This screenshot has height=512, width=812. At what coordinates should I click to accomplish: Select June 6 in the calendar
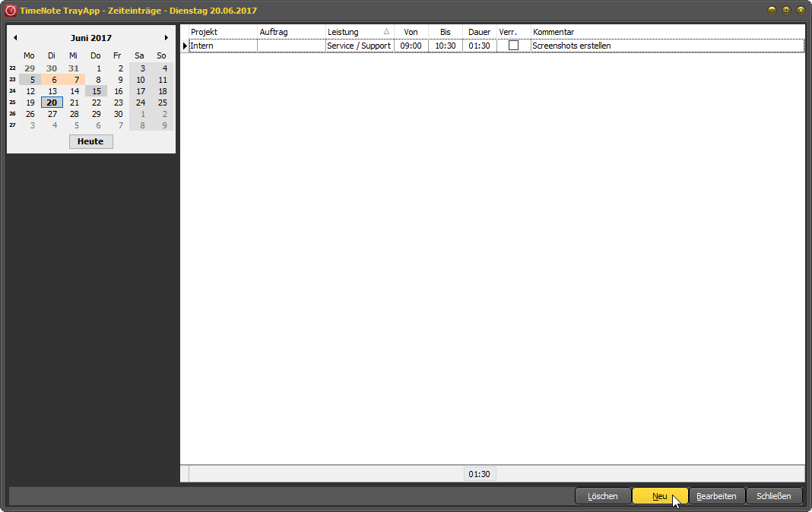53,80
